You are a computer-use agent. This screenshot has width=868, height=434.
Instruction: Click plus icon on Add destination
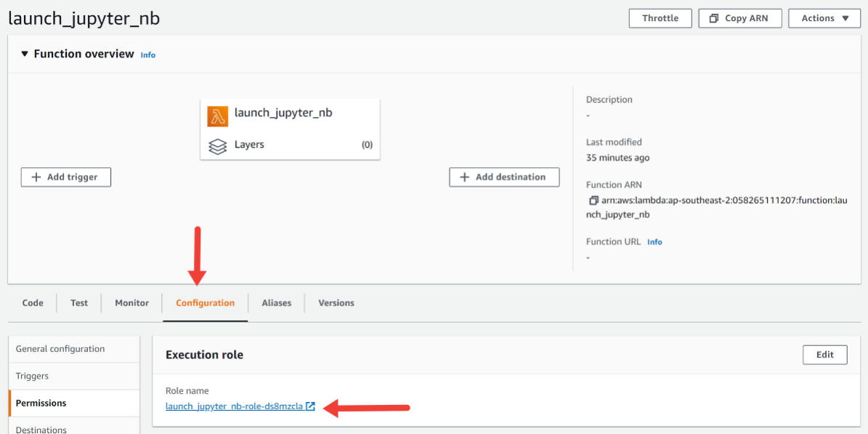(464, 177)
